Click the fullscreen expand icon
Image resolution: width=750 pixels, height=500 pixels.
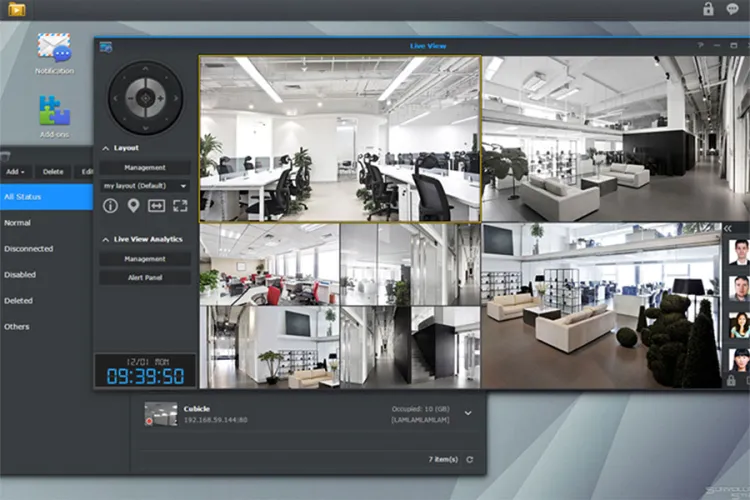coord(180,206)
